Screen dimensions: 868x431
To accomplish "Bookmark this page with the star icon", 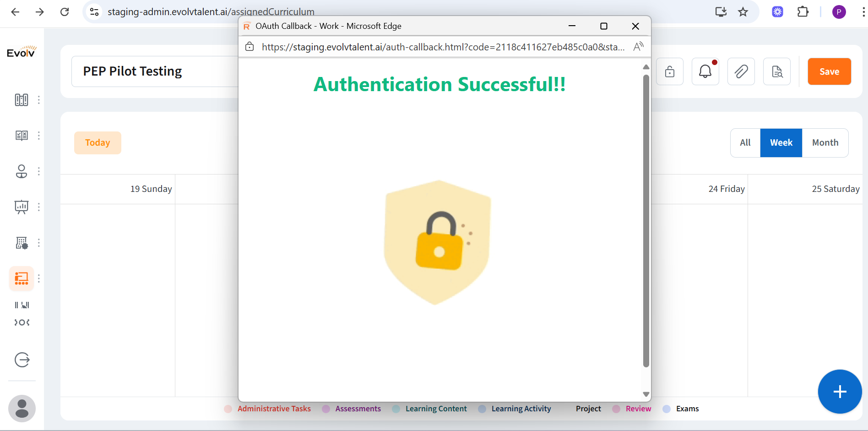I will tap(743, 12).
